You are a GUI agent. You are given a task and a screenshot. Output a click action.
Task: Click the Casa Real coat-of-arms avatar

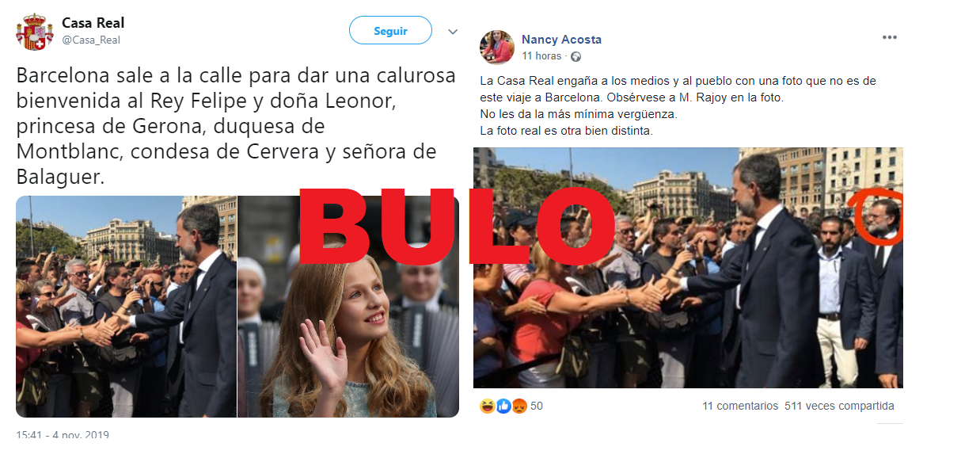tap(34, 32)
